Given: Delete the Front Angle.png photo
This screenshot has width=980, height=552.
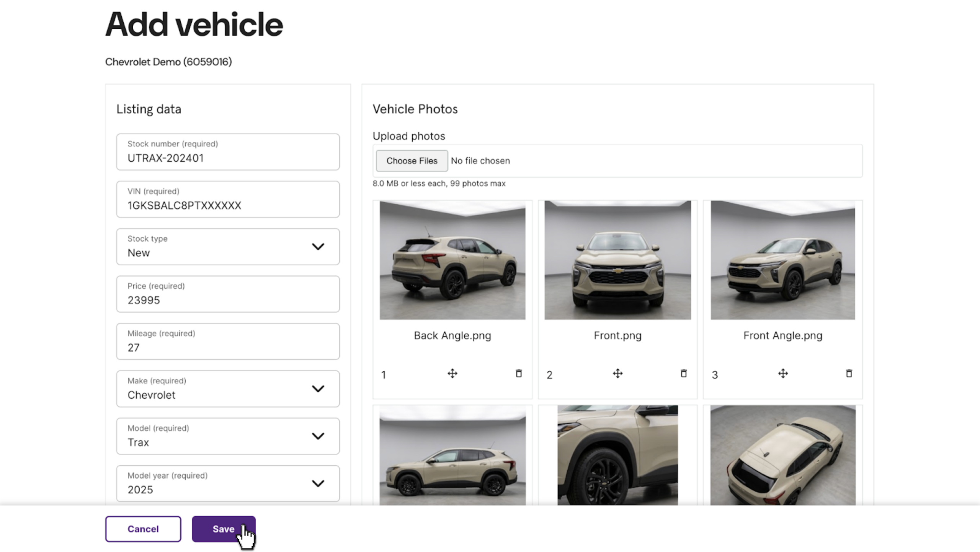Looking at the screenshot, I should click(849, 373).
